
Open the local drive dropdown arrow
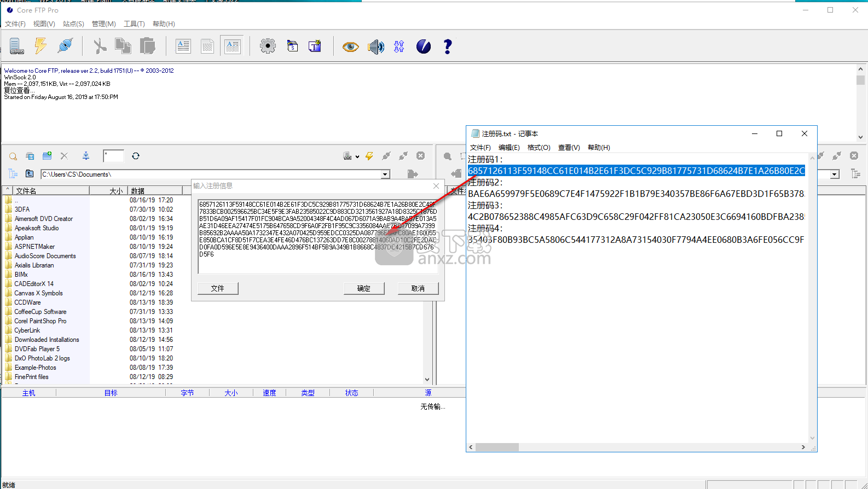coord(357,156)
